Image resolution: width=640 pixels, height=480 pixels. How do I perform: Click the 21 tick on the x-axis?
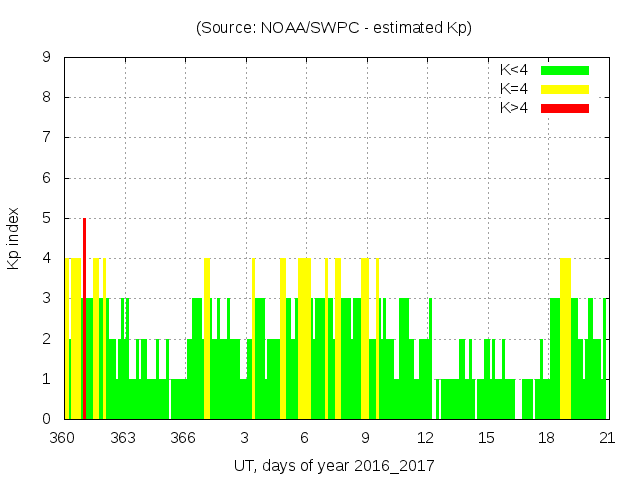click(606, 437)
